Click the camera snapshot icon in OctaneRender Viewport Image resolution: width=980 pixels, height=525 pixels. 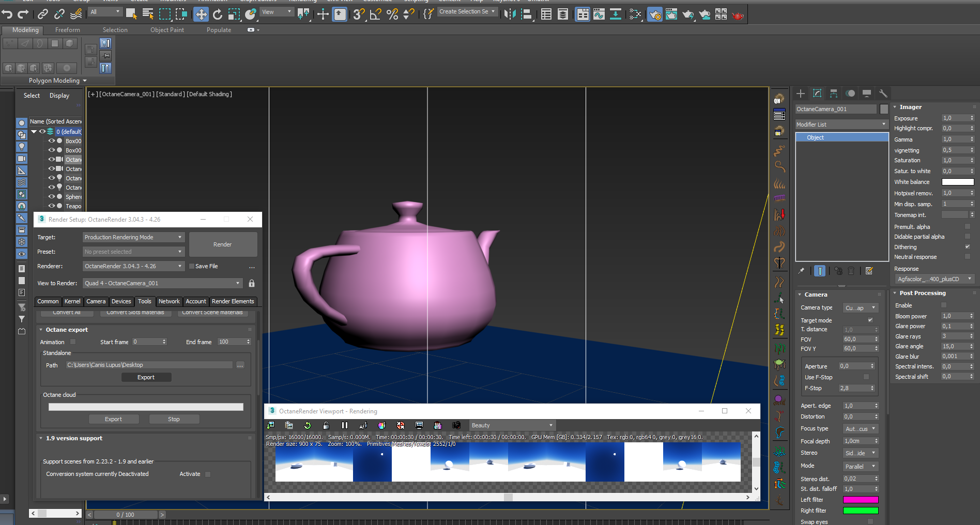(456, 425)
